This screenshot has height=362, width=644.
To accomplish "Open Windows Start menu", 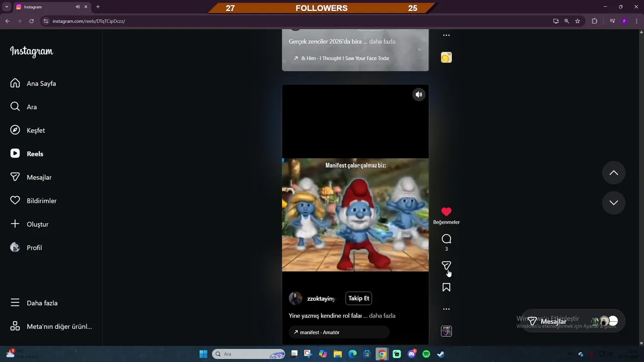I will point(203,354).
